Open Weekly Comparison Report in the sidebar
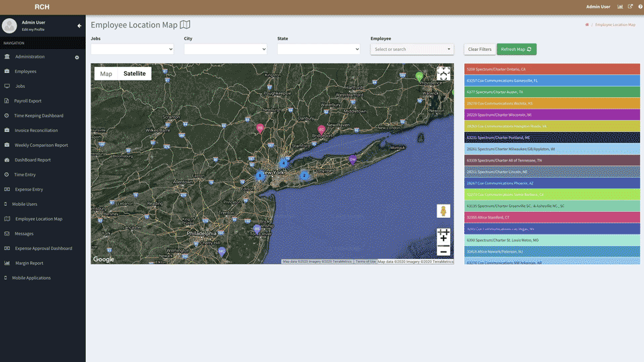 (x=41, y=145)
